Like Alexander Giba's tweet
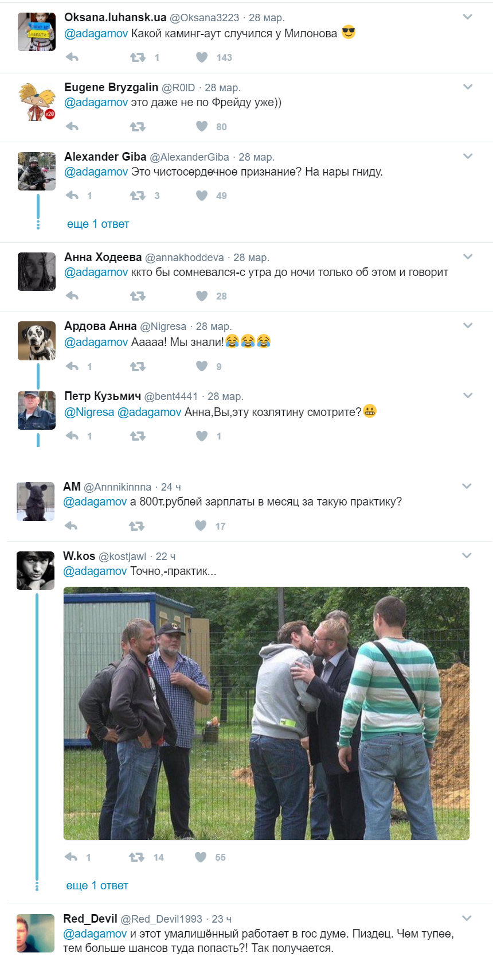Screen dimensions: 493x980 (x=202, y=195)
